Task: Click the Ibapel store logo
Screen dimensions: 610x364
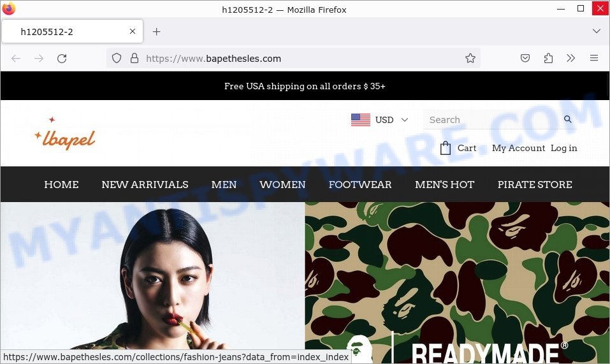Action: (x=64, y=133)
